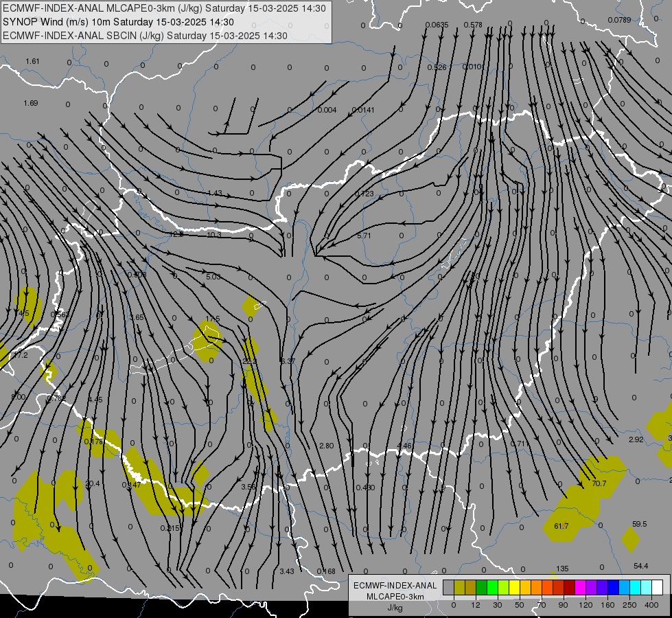Click the amber legend swatch
This screenshot has width=672, height=618.
[x=525, y=588]
